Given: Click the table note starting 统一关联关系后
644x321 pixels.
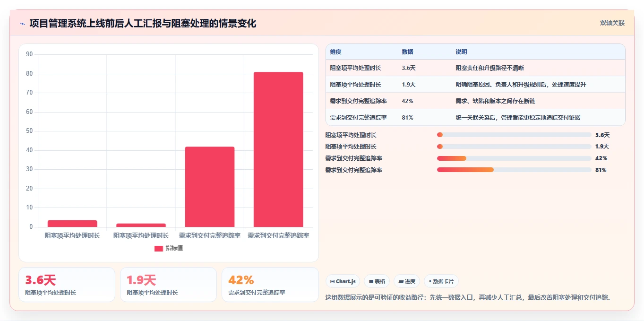Looking at the screenshot, I should (518, 118).
